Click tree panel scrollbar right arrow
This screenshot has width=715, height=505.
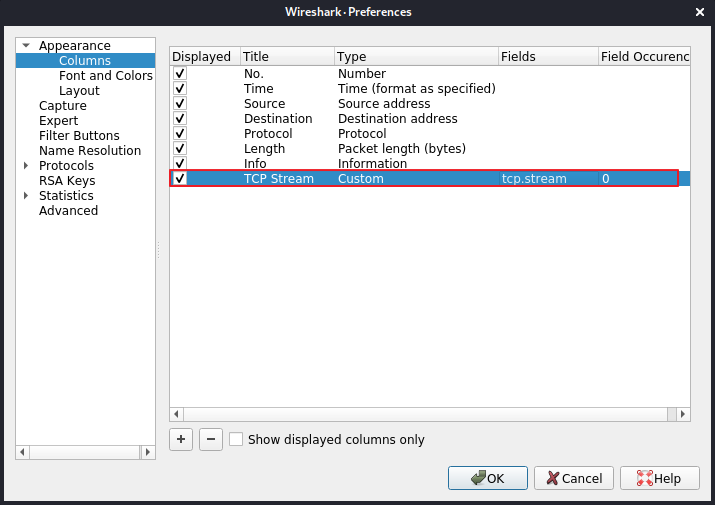point(148,452)
